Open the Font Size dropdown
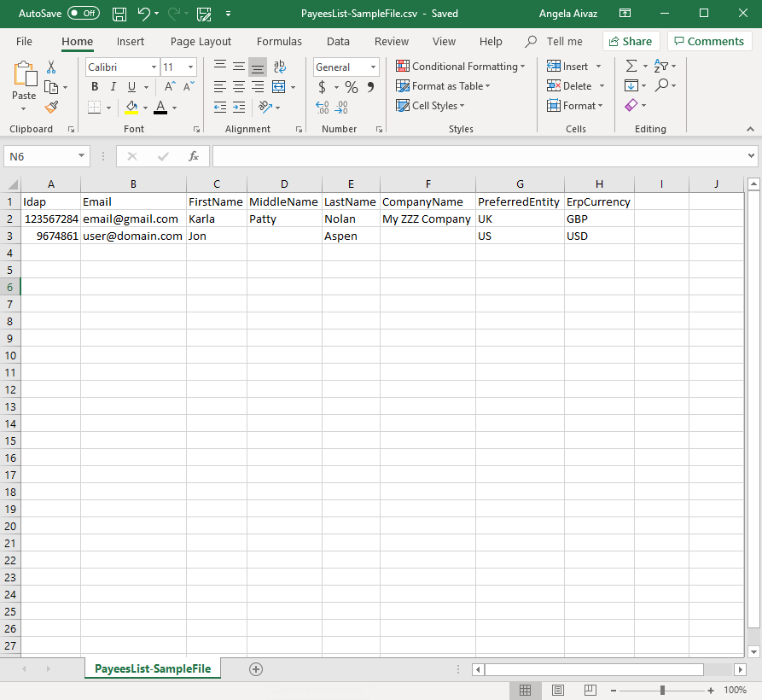Screen dimensions: 762x700 [189, 67]
